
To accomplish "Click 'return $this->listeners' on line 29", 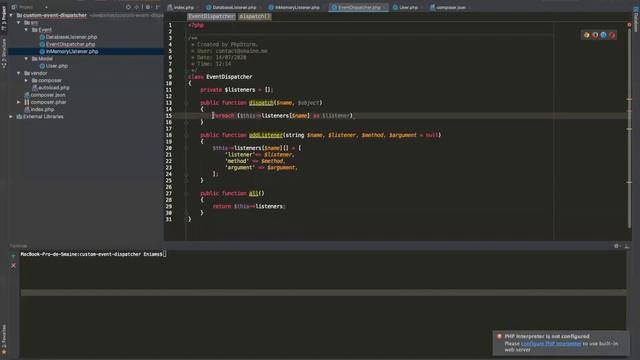I will coord(248,207).
